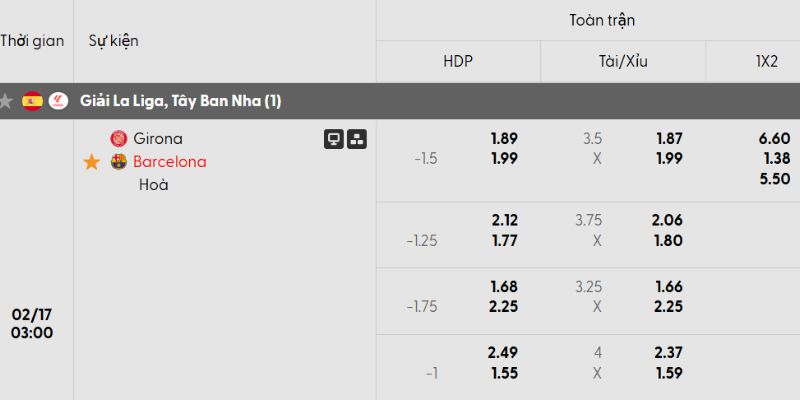Select the 1X2 column header
Image resolution: width=800 pixels, height=400 pixels.
(767, 61)
